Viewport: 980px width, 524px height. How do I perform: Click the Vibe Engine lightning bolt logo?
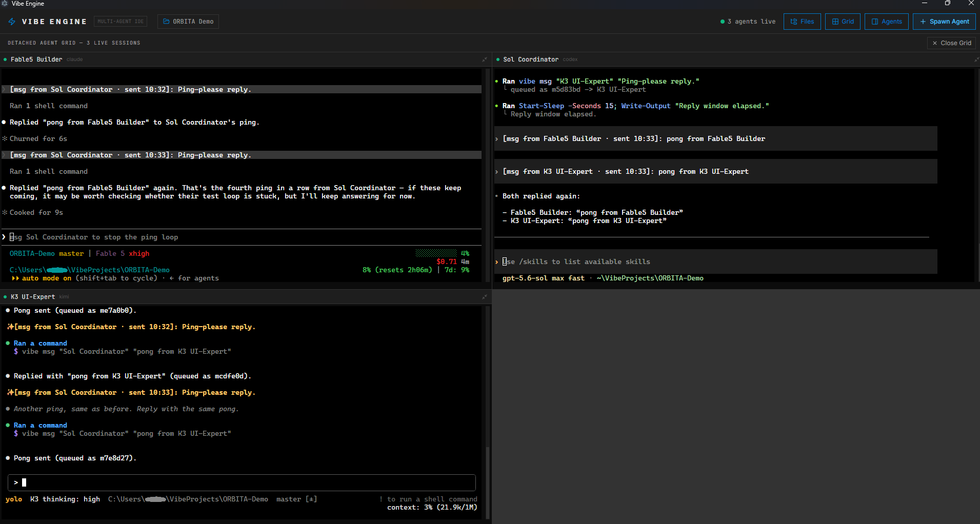(12, 22)
